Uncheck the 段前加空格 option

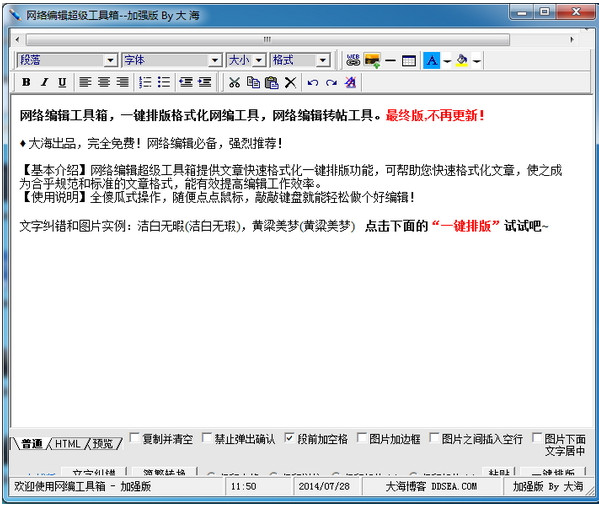pos(289,438)
